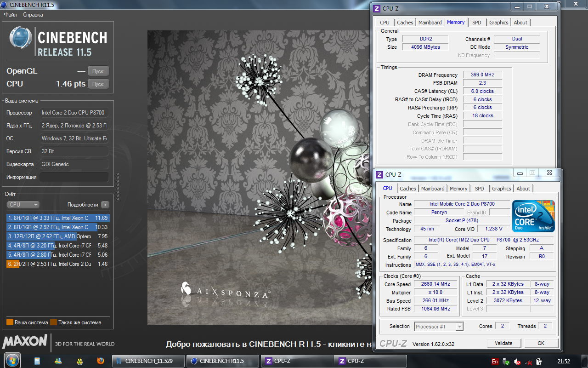Click the system clock 21:52
The image size is (588, 368).
[563, 362]
